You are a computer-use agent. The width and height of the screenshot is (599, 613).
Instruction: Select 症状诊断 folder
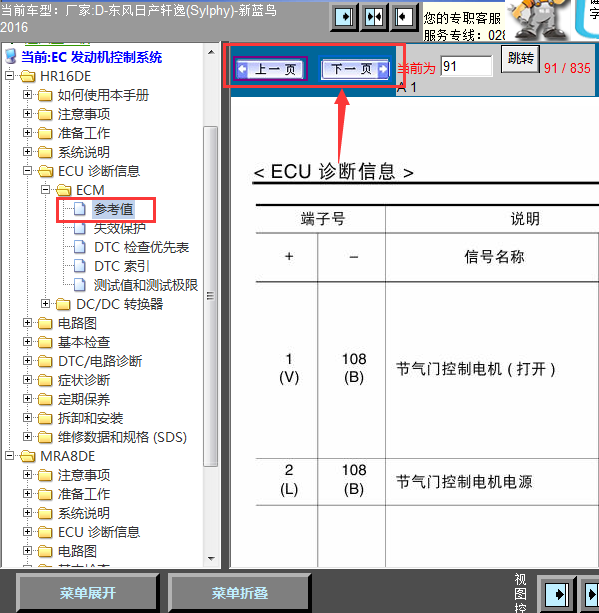point(84,380)
